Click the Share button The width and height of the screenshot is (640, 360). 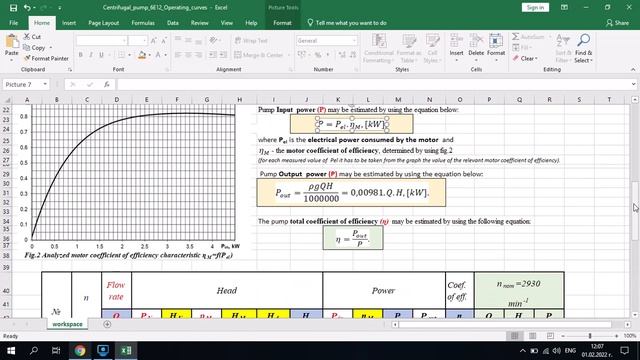click(618, 23)
